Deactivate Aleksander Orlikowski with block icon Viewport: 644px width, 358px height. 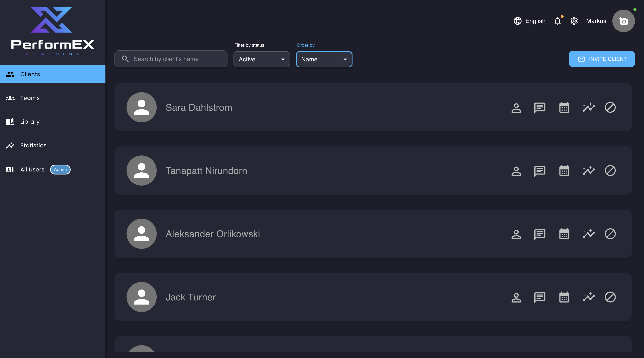coord(610,234)
